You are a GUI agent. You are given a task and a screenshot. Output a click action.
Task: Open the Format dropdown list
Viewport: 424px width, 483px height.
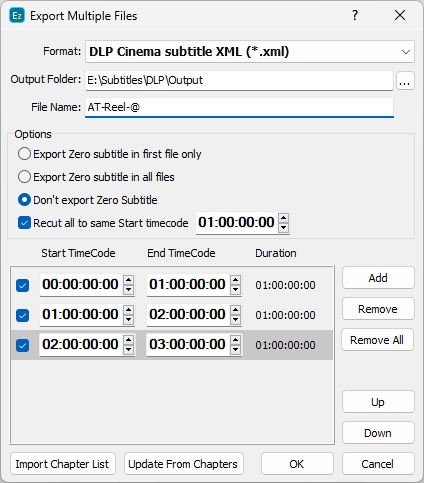pos(250,52)
